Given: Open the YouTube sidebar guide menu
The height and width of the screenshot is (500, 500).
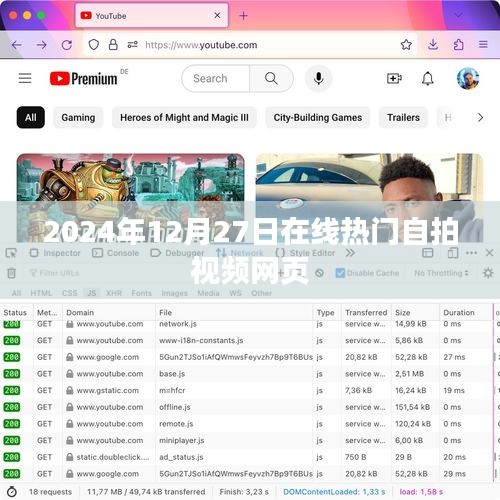Looking at the screenshot, I should (25, 78).
